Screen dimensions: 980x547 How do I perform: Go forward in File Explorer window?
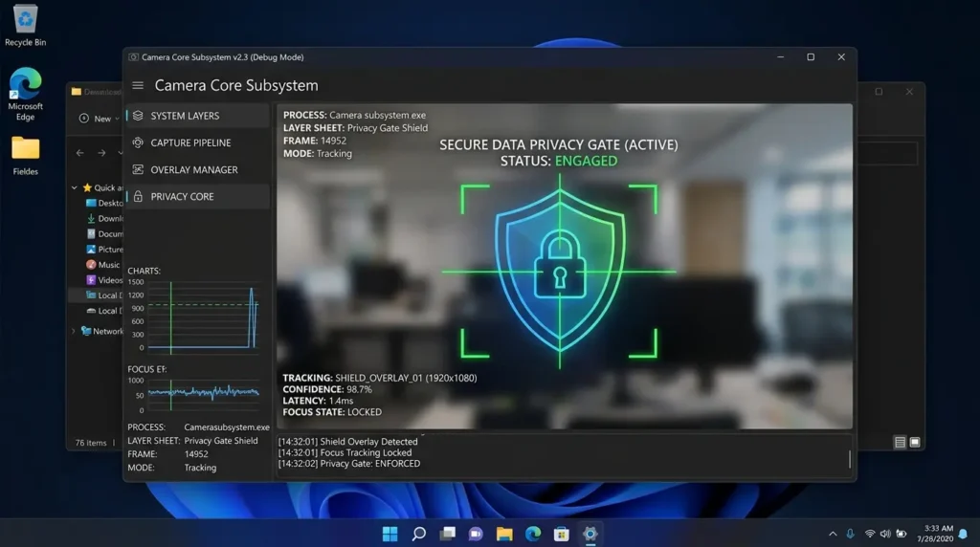pos(101,152)
